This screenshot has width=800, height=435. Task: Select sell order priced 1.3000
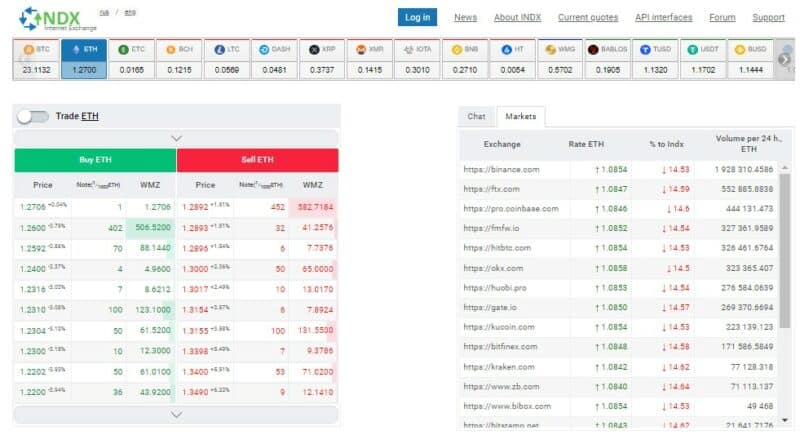pos(257,269)
